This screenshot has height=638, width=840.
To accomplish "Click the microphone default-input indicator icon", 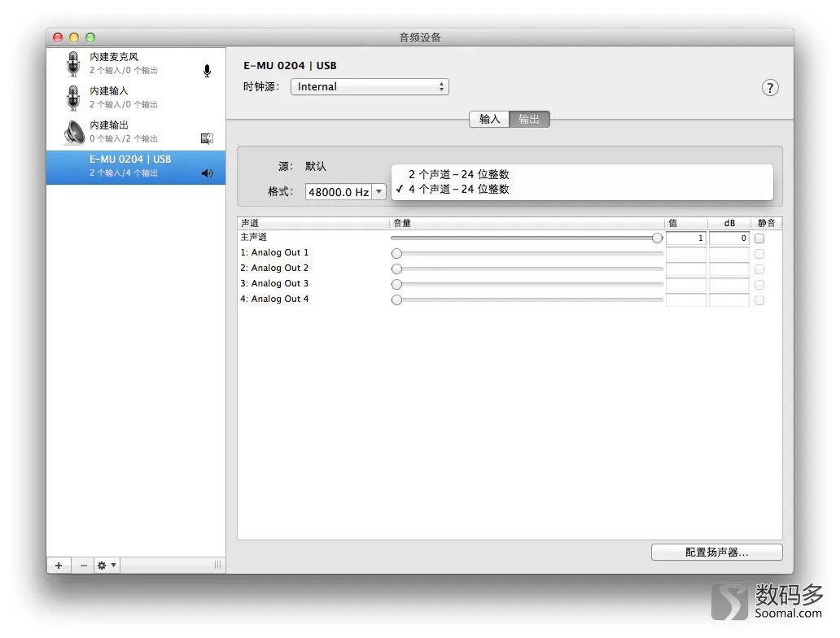I will point(208,71).
